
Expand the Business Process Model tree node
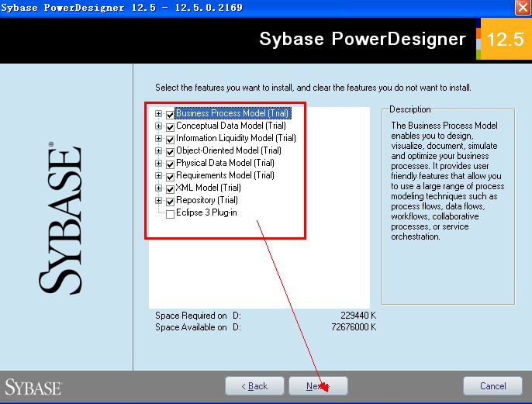[158, 113]
